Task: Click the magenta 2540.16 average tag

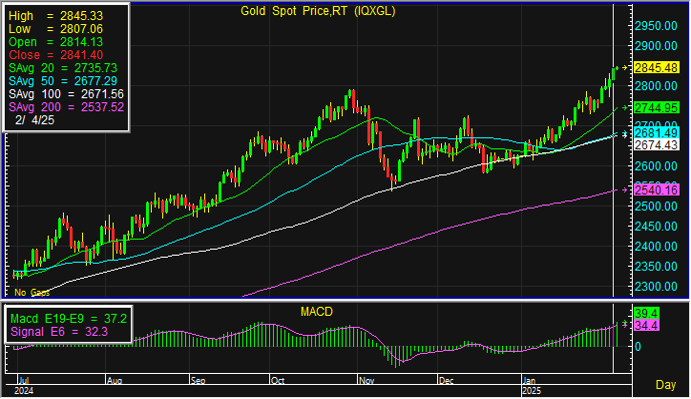Action: (657, 190)
